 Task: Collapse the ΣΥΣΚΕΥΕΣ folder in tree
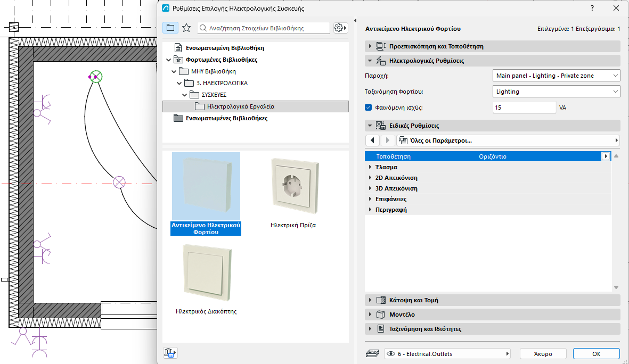tap(184, 95)
